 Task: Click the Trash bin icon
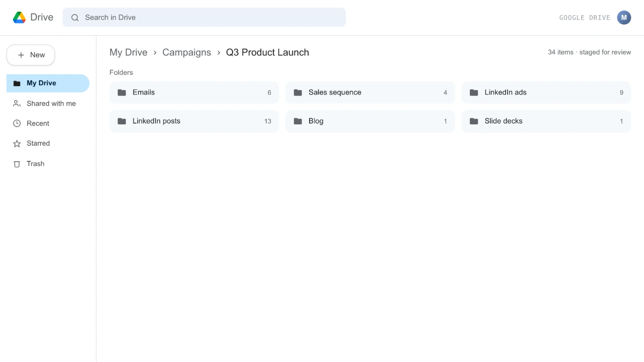click(x=17, y=164)
